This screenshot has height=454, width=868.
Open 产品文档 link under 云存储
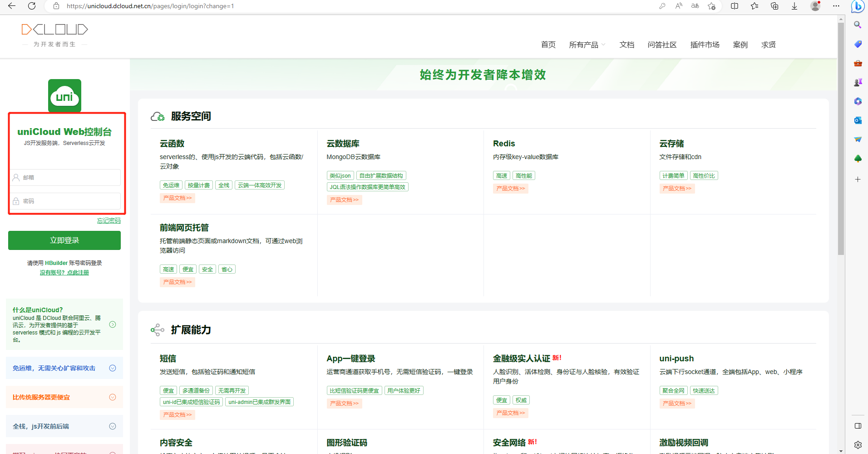pyautogui.click(x=677, y=189)
